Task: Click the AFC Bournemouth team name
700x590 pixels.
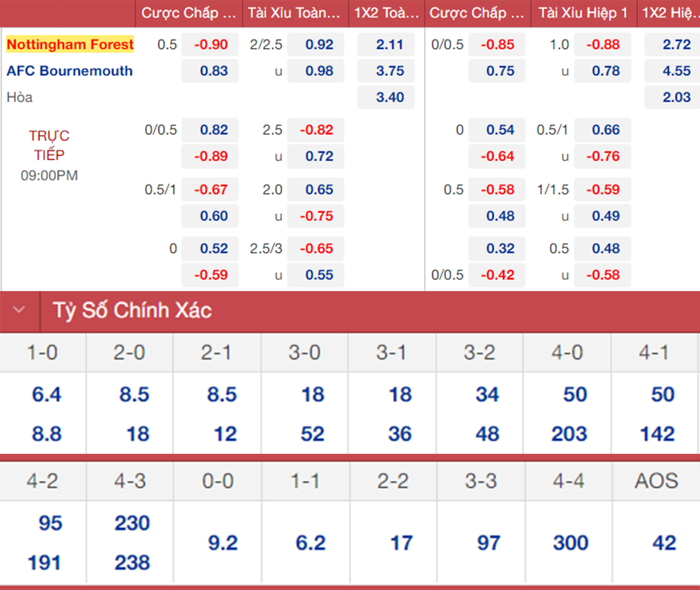Action: (69, 71)
